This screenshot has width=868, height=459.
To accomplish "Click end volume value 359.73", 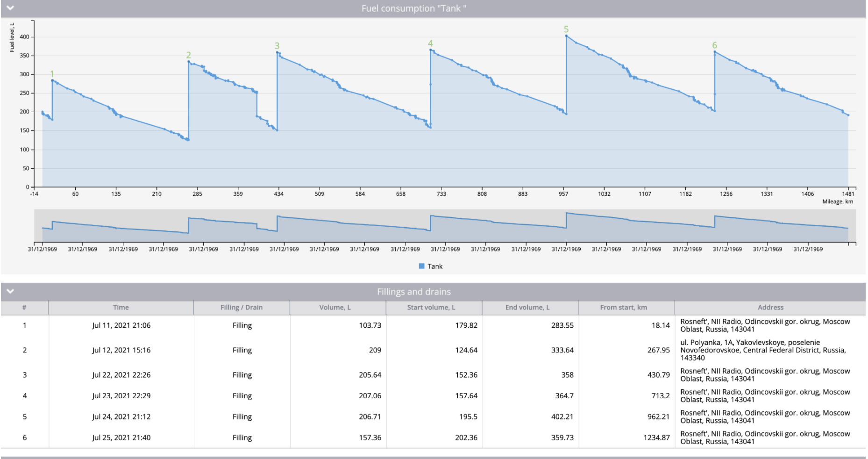I will click(562, 438).
